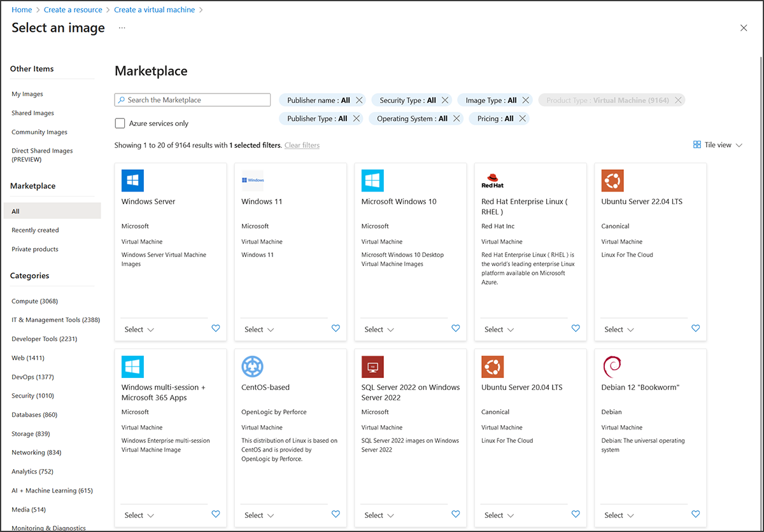Remove the Security Type filter via X
The height and width of the screenshot is (532, 764).
click(x=445, y=100)
